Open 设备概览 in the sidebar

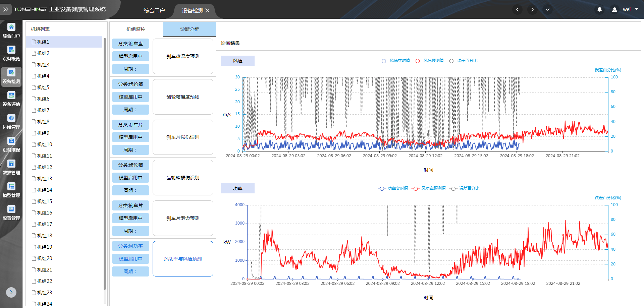click(x=11, y=53)
